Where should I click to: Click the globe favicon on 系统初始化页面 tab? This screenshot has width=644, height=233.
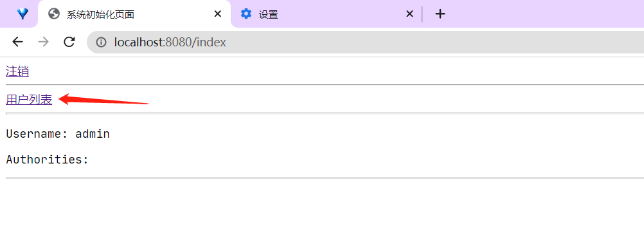coord(54,14)
